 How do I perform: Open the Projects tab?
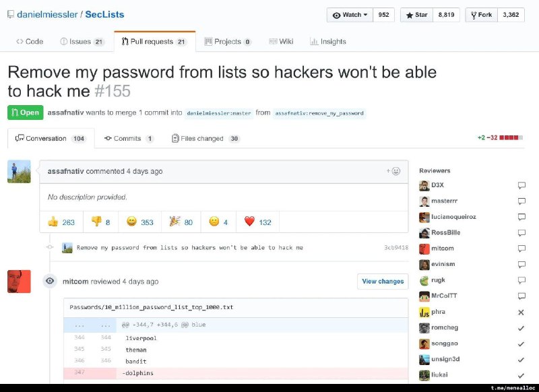point(228,42)
